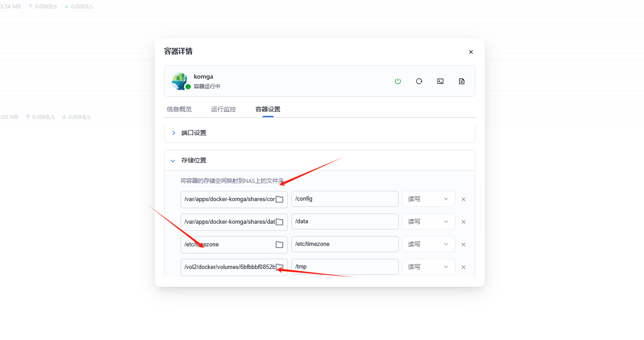The width and height of the screenshot is (644, 340).
Task: Browse folder for the /etc/timezone host path
Action: click(x=279, y=245)
